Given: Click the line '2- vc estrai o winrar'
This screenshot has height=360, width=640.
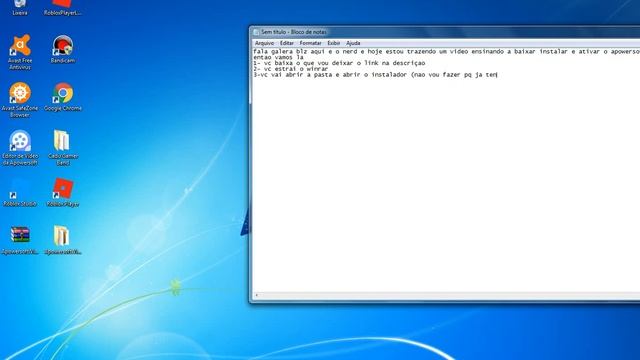Looking at the screenshot, I should [x=291, y=69].
